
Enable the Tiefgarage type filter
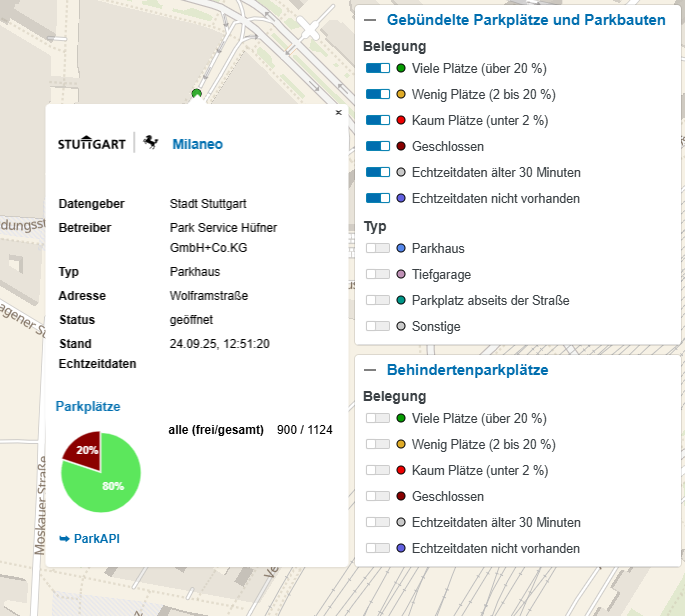point(378,274)
